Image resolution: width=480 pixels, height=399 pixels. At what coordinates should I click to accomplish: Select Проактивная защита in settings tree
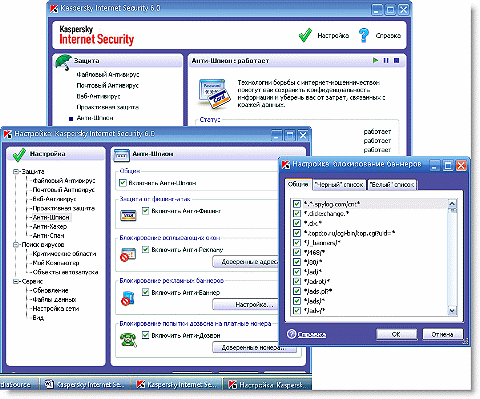(64, 208)
